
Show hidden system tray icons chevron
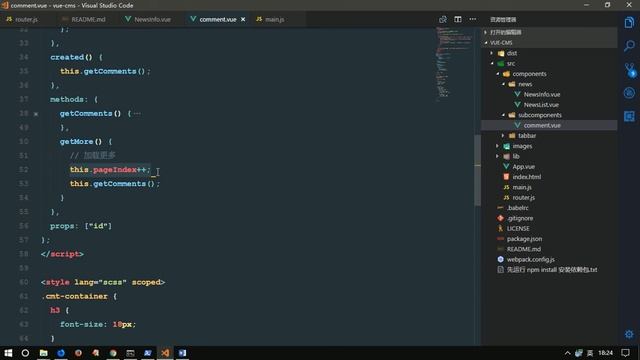567,353
